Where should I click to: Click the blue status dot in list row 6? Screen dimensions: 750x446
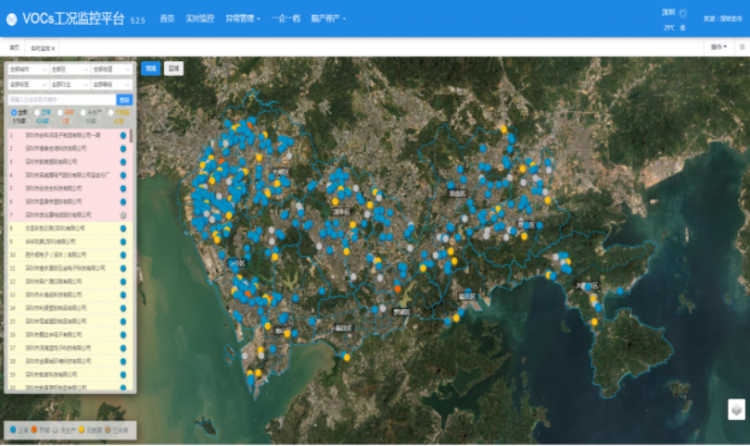point(123,202)
